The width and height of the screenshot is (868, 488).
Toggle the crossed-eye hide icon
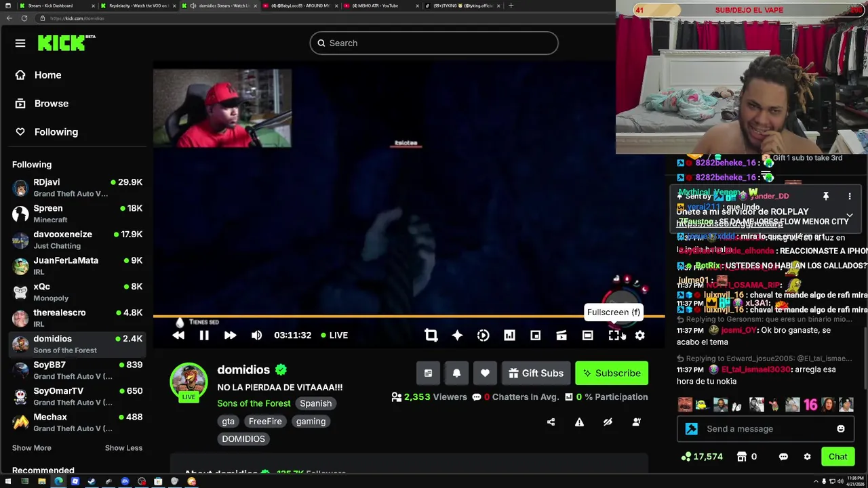click(x=608, y=422)
